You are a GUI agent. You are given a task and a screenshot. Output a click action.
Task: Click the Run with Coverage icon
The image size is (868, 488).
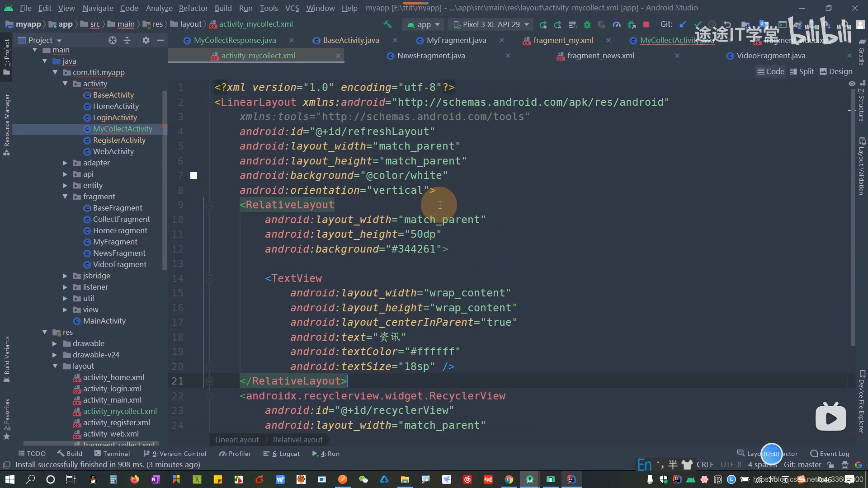coord(602,24)
